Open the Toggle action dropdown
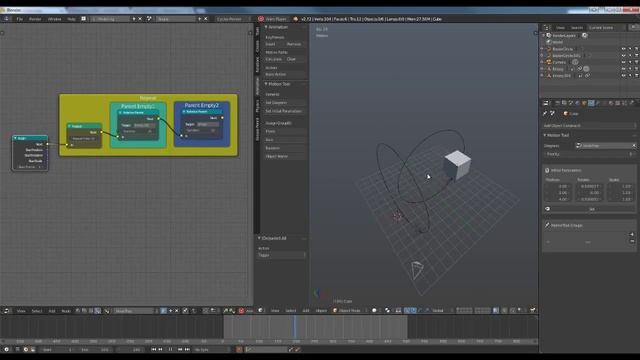The image size is (640, 360). [x=282, y=255]
